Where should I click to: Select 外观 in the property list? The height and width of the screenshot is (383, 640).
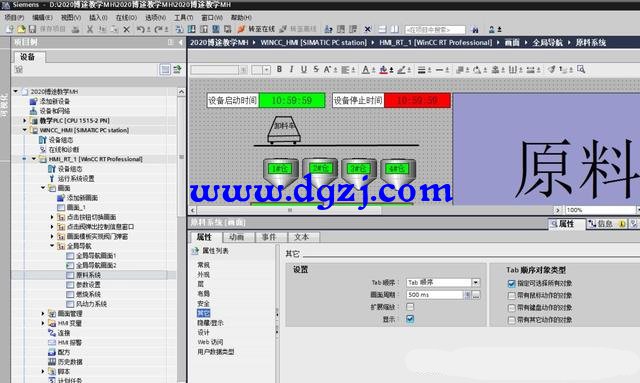[204, 275]
